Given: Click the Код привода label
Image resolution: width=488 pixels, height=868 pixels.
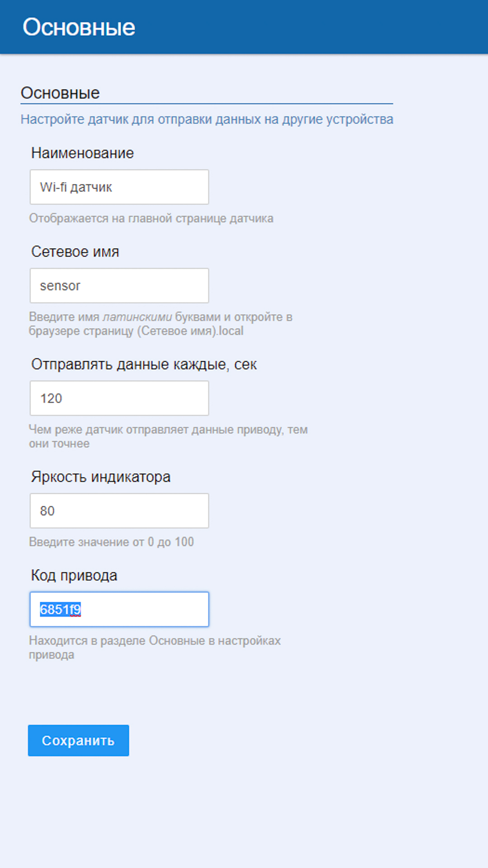Looking at the screenshot, I should coord(74,576).
